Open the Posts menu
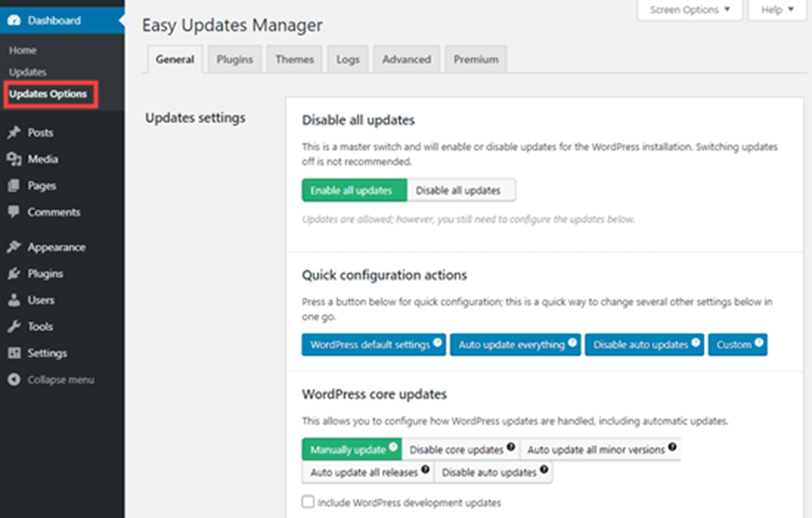 (62, 132)
